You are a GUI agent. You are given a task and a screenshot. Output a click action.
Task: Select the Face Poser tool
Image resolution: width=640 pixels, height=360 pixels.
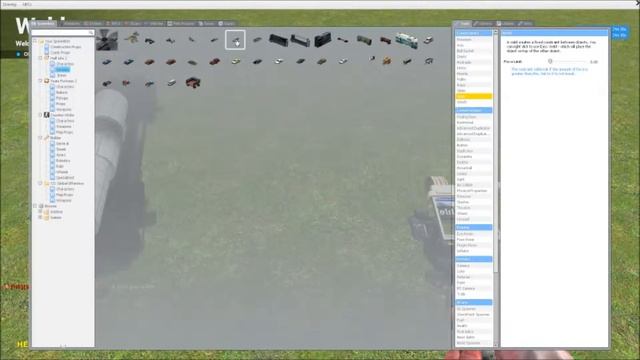(x=473, y=240)
